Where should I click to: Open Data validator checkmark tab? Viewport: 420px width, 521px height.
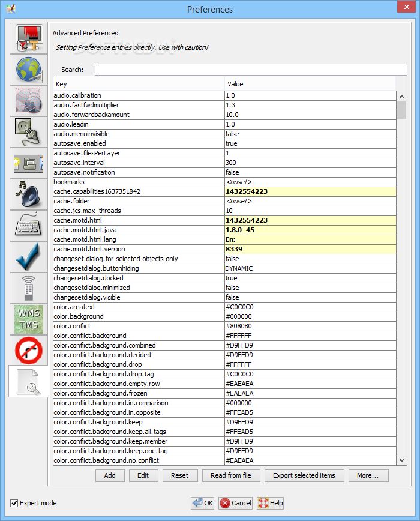[x=29, y=257]
